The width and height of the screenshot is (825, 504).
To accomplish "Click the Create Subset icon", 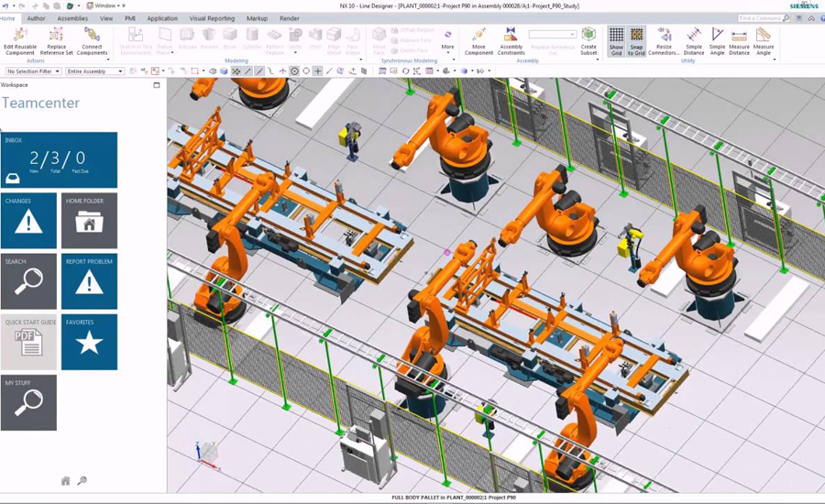I will [x=588, y=39].
